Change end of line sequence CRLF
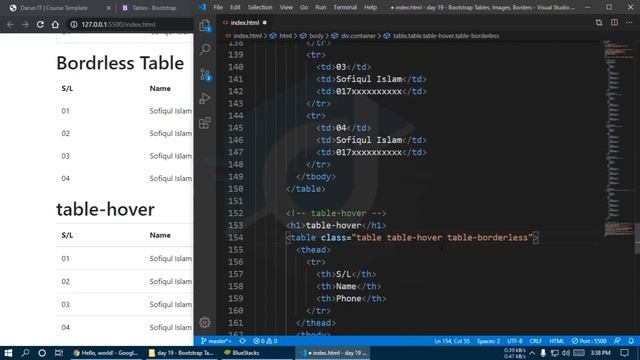The height and width of the screenshot is (360, 640). click(x=536, y=341)
